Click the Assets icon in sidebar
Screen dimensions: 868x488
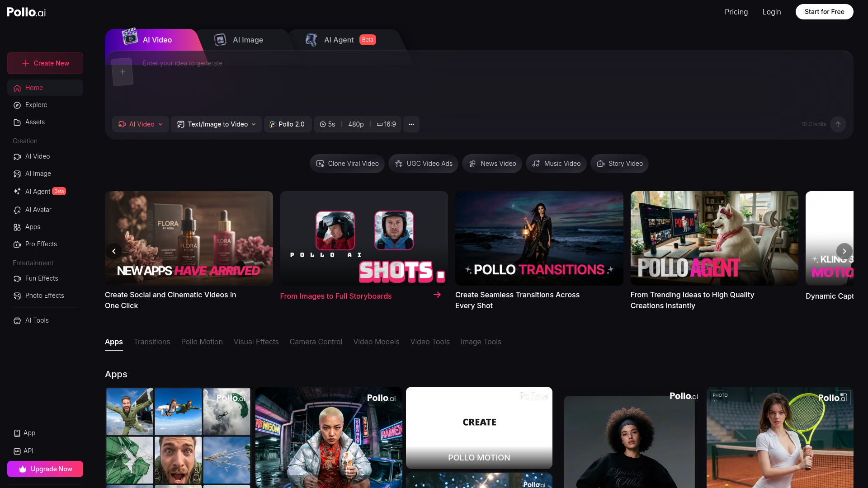coord(17,122)
